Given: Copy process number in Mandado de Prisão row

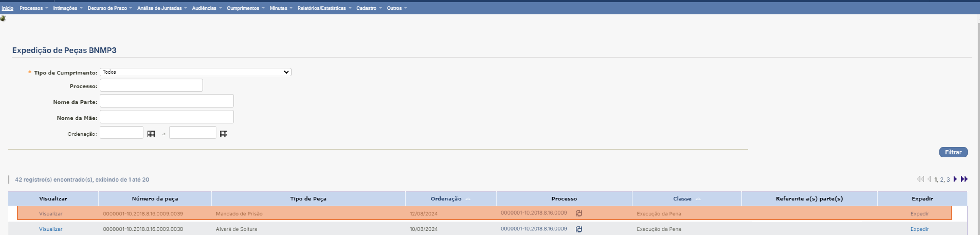Looking at the screenshot, I should coord(579,213).
